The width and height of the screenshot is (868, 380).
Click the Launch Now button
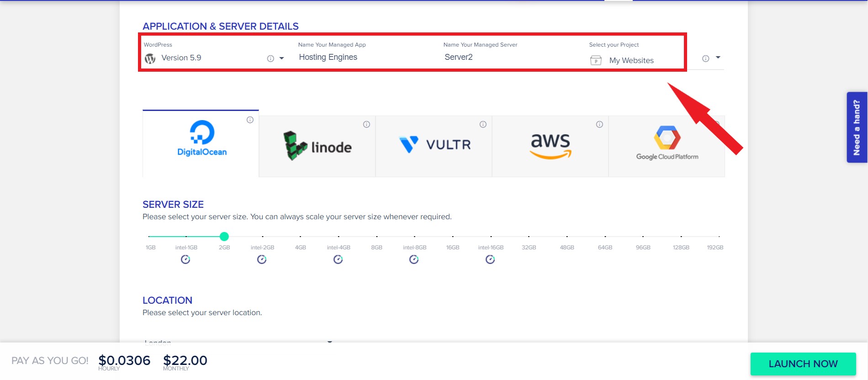[803, 364]
